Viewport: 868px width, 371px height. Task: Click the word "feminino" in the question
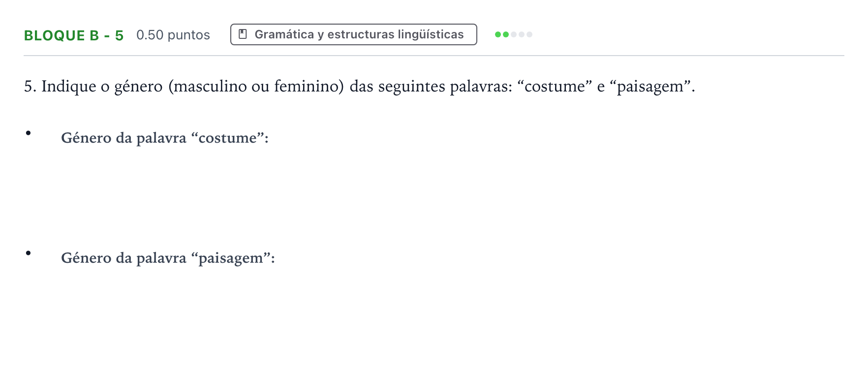pyautogui.click(x=307, y=86)
